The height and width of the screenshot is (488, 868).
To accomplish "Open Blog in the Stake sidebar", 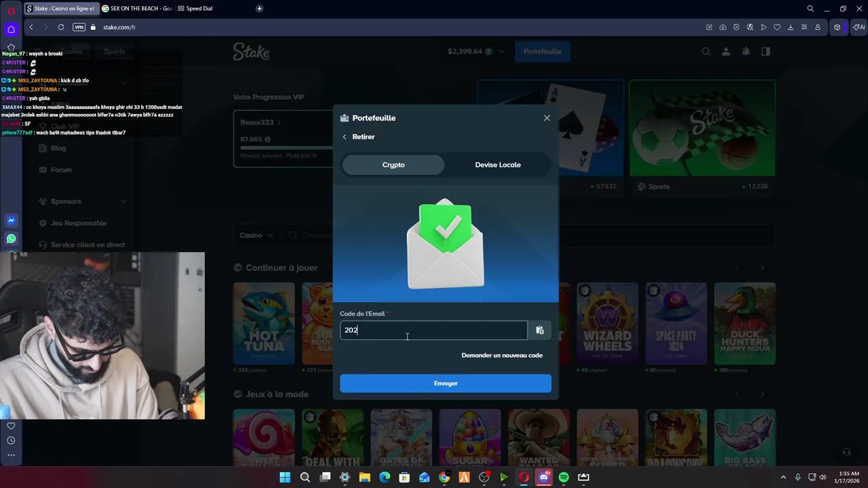I will click(x=58, y=148).
